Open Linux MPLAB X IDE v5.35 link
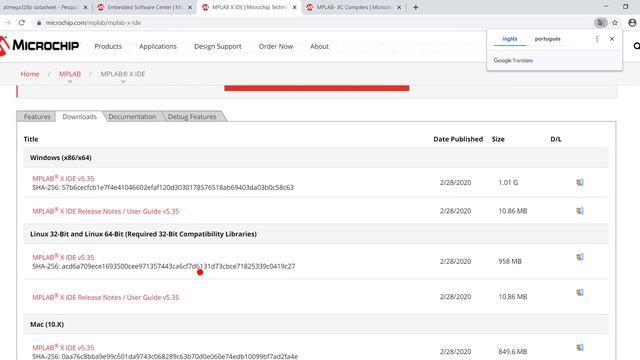 (63, 257)
